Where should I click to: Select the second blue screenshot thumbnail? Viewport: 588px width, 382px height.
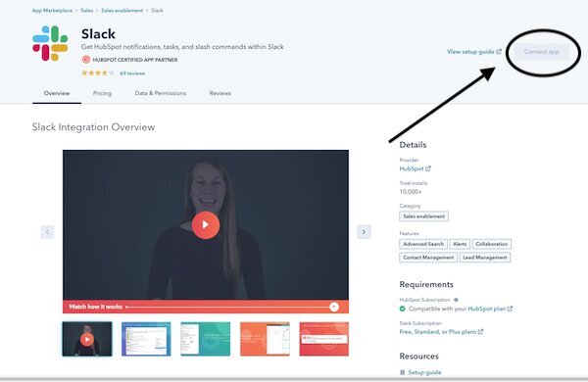146,339
